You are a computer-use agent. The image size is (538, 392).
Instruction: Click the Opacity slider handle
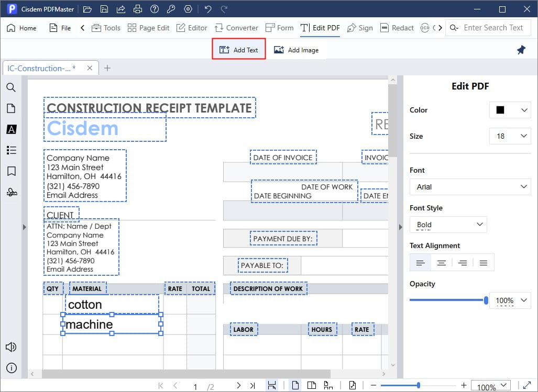tap(486, 300)
